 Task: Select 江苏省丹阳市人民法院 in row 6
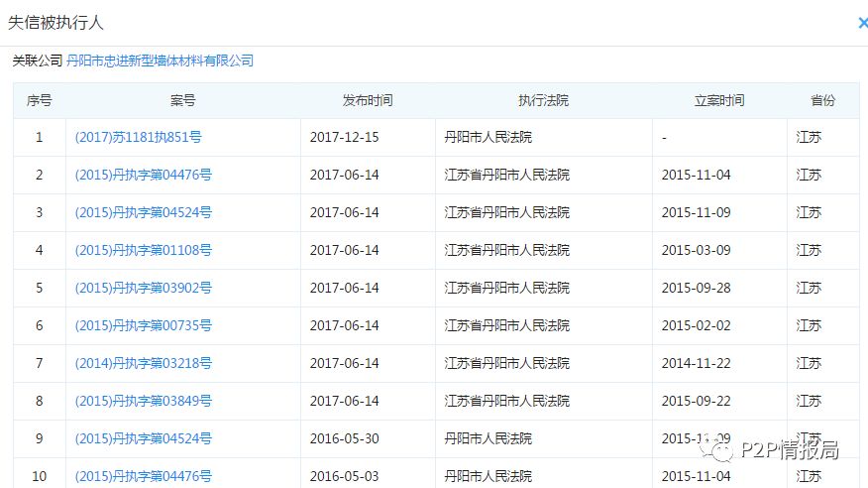pos(506,325)
